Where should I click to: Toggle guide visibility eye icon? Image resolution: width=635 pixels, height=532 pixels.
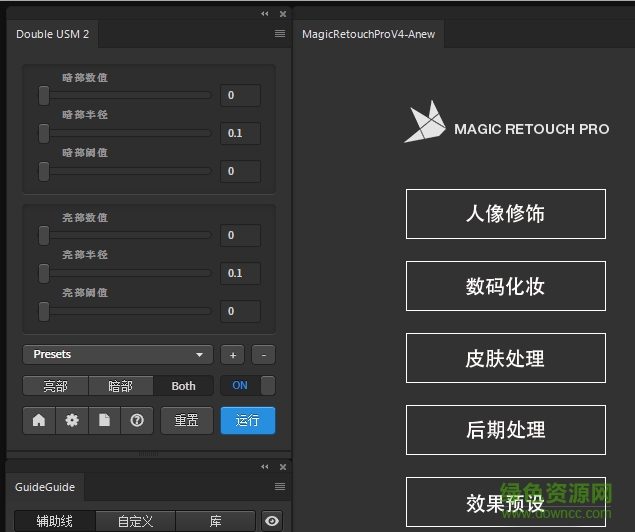271,521
